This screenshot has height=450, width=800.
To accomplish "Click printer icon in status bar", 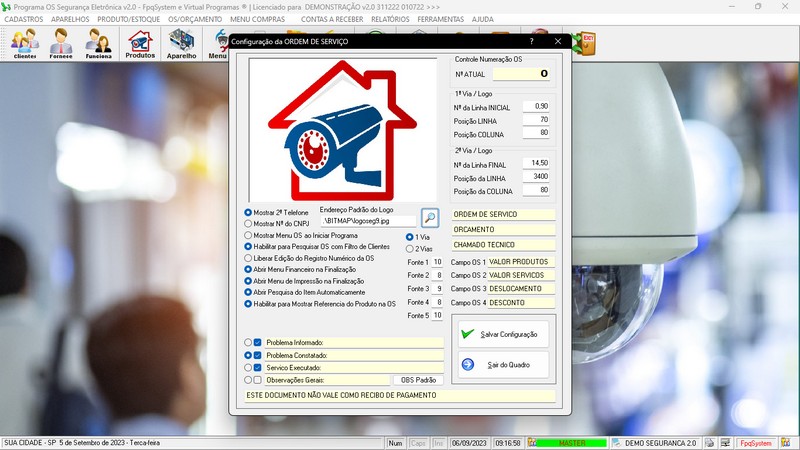I will tap(710, 443).
